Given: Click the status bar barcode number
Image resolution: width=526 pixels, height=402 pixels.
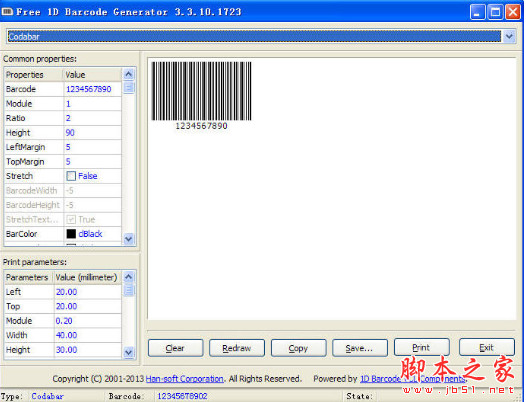Looking at the screenshot, I should (x=182, y=396).
